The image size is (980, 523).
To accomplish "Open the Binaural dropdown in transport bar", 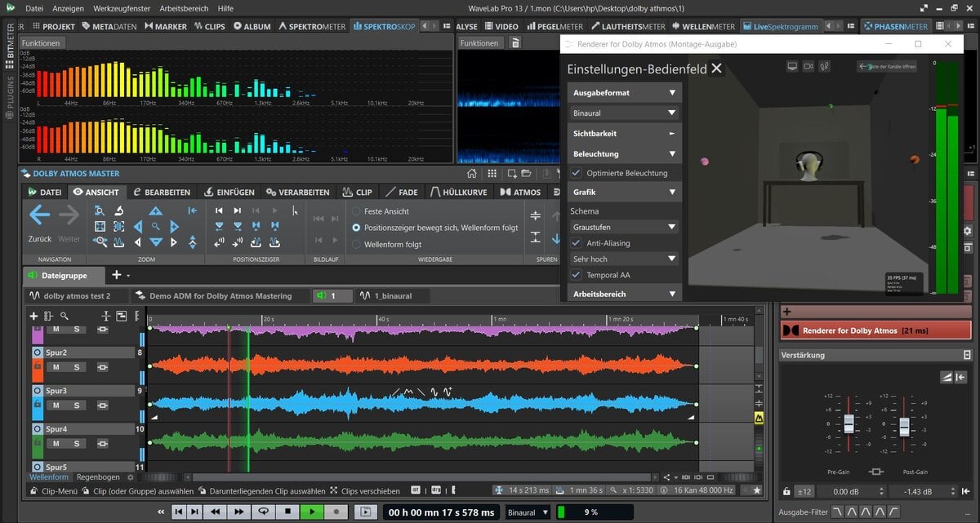I will click(528, 512).
